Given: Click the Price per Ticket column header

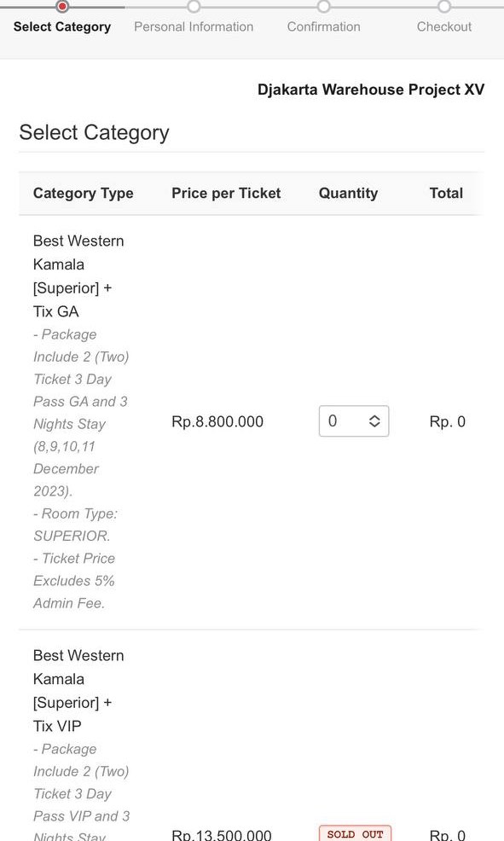Looking at the screenshot, I should [x=226, y=193].
